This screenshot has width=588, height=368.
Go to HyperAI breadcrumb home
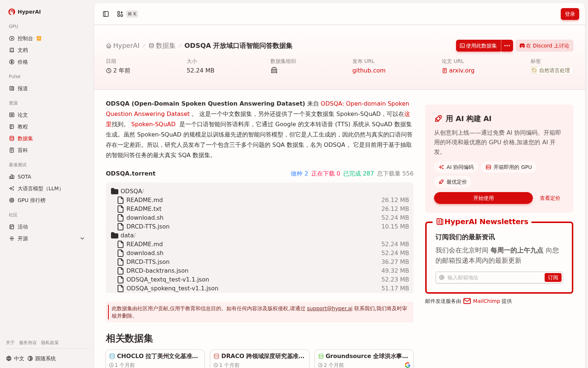[x=123, y=46]
